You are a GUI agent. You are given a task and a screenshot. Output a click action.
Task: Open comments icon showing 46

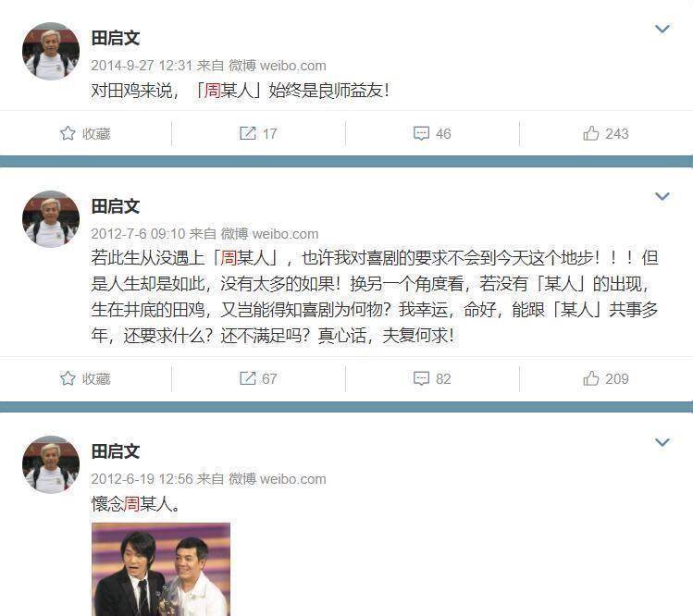(x=421, y=133)
